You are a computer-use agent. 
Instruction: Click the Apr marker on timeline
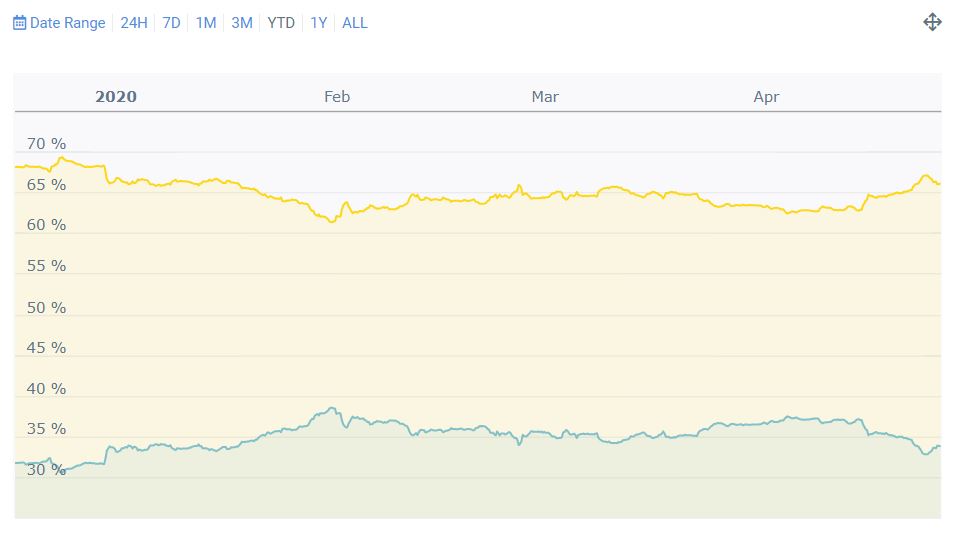[x=766, y=97]
